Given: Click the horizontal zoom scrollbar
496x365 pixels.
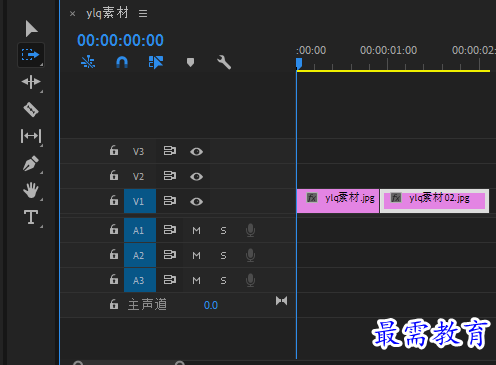Looking at the screenshot, I should pyautogui.click(x=129, y=363).
